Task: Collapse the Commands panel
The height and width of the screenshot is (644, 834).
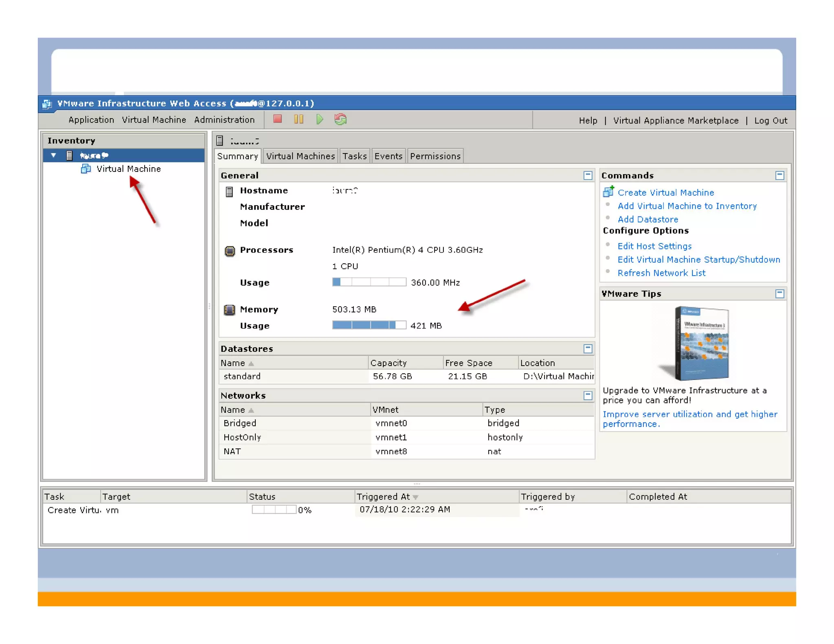Action: (779, 175)
